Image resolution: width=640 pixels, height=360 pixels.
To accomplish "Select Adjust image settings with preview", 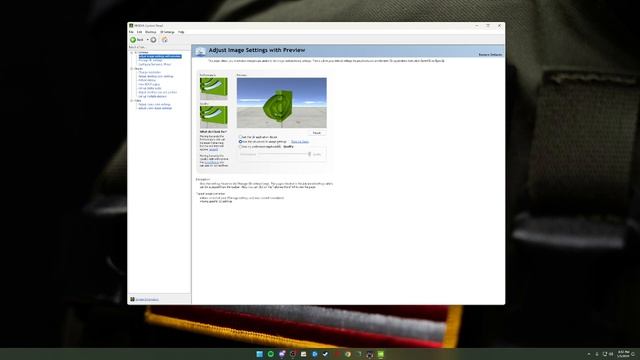I will coord(160,56).
